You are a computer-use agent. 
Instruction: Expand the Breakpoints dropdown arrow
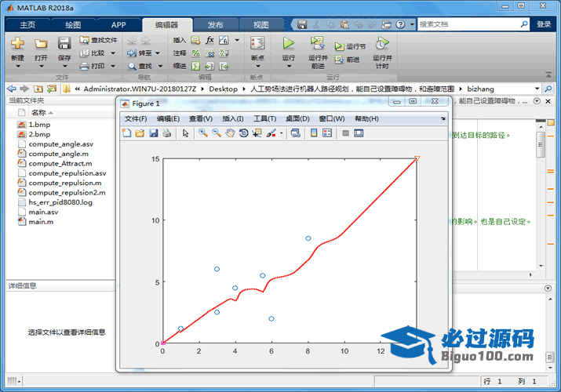click(x=257, y=66)
